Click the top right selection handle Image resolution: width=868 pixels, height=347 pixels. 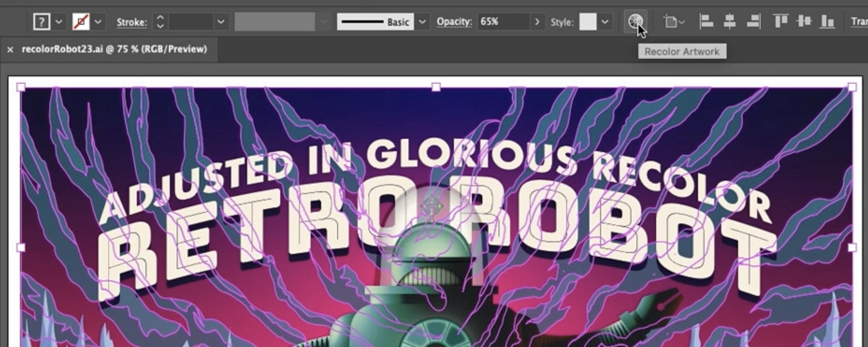(852, 87)
